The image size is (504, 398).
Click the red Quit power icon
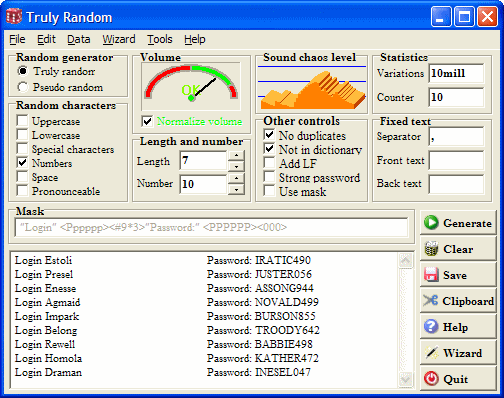coord(431,379)
